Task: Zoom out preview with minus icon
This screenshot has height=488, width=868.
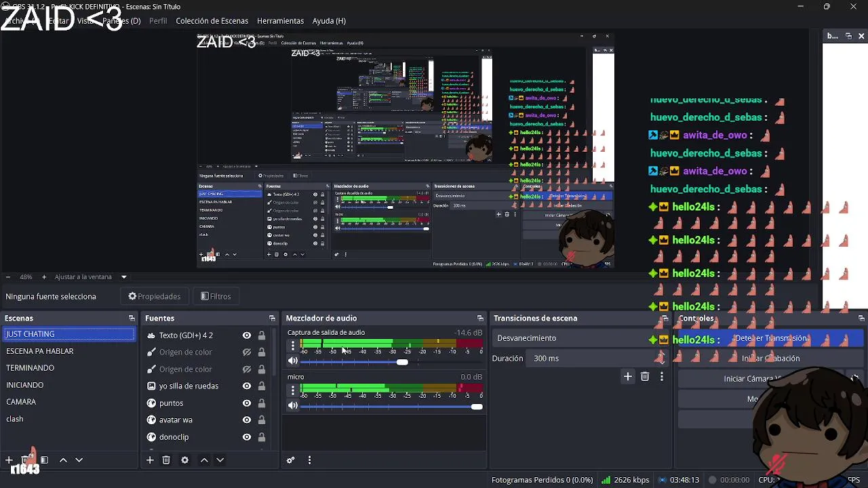Action: click(7, 277)
